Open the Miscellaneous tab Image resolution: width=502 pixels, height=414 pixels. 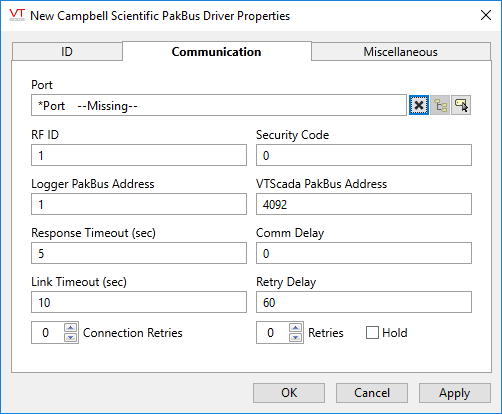(x=401, y=52)
